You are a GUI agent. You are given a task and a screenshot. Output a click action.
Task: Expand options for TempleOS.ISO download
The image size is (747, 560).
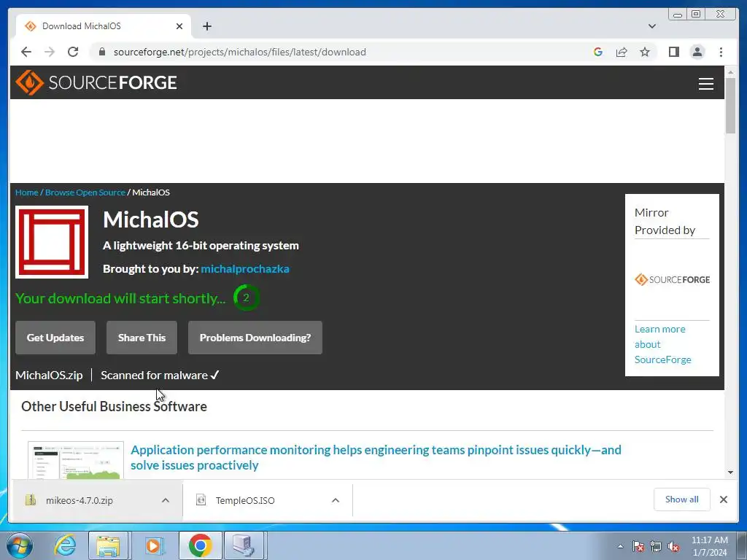336,500
